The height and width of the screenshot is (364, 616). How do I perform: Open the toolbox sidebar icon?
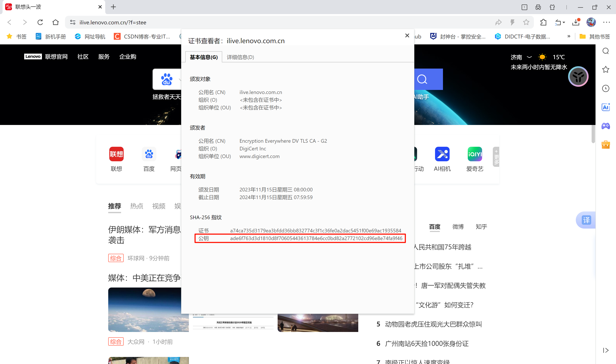(x=606, y=145)
